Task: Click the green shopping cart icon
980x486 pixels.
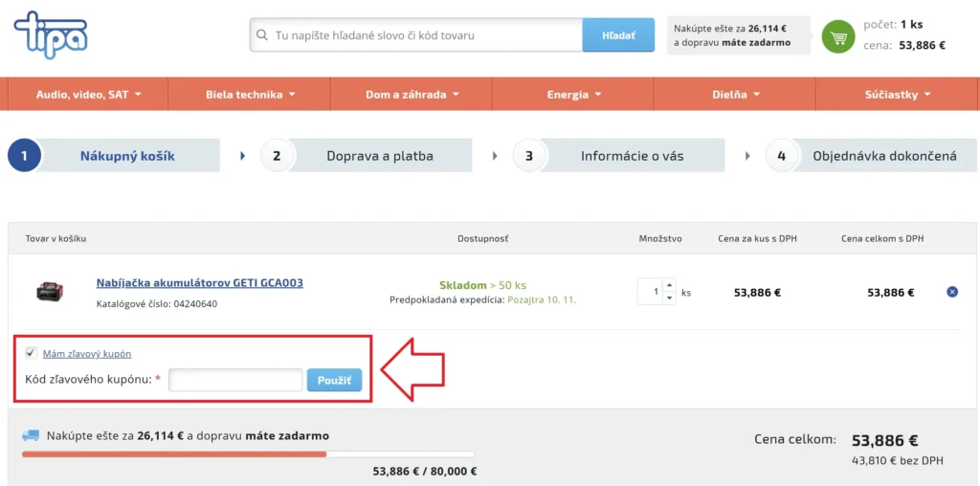Action: tap(837, 37)
